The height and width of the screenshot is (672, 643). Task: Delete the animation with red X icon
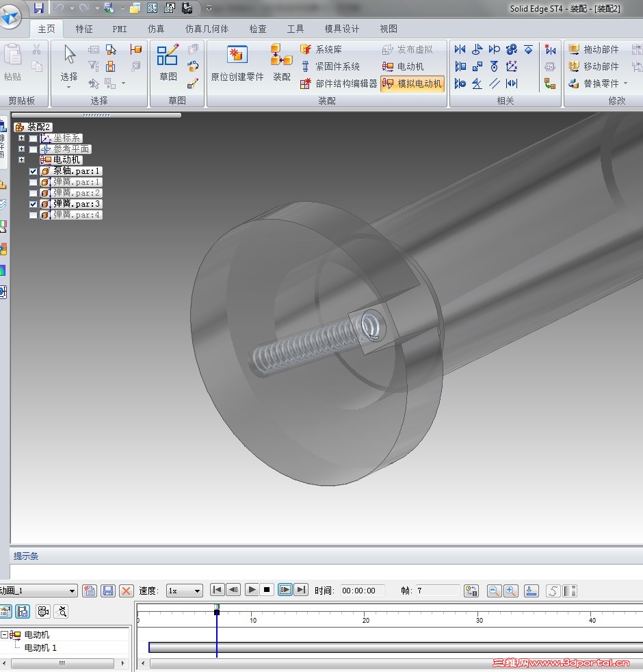[x=126, y=591]
